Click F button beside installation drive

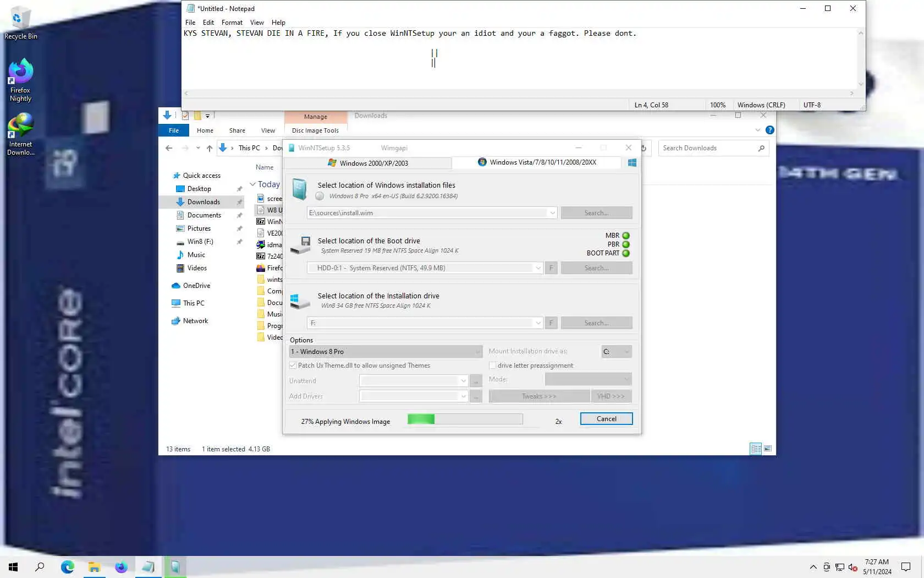(x=551, y=323)
